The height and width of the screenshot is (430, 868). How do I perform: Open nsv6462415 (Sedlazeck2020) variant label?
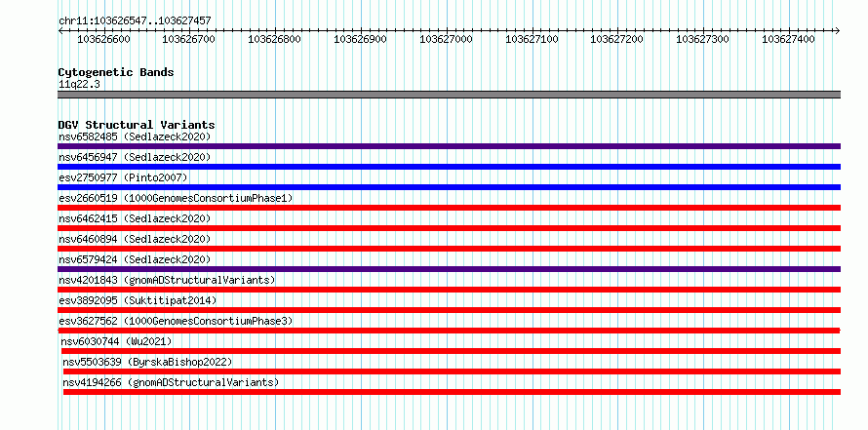(135, 218)
